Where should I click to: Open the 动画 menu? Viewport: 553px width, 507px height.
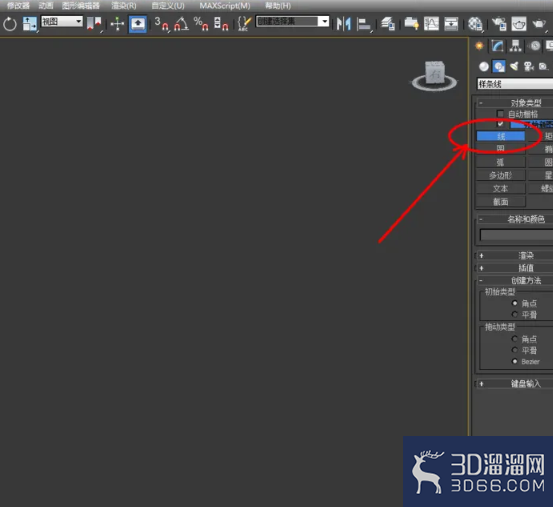[x=46, y=6]
